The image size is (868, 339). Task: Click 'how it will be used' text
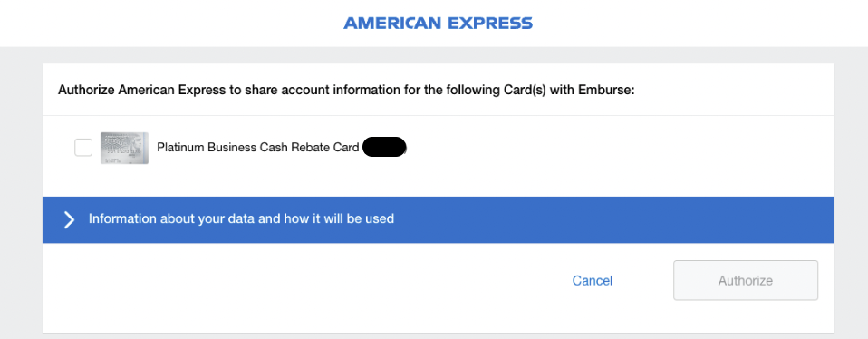pos(339,218)
